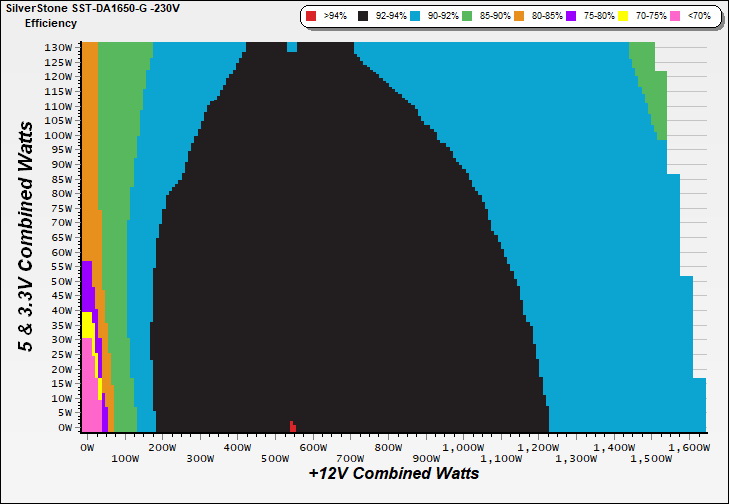Click the 0W label on the y-axis
Image resolution: width=729 pixels, height=504 pixels.
(64, 427)
